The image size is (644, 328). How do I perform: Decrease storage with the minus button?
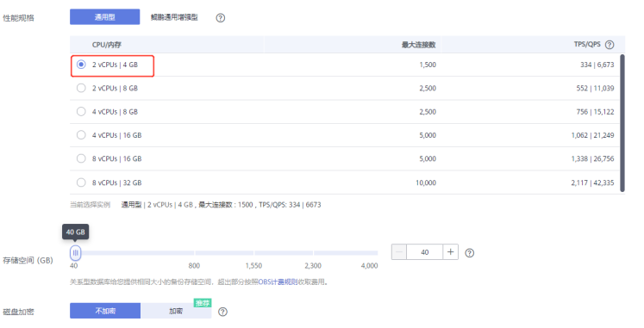[x=399, y=251]
